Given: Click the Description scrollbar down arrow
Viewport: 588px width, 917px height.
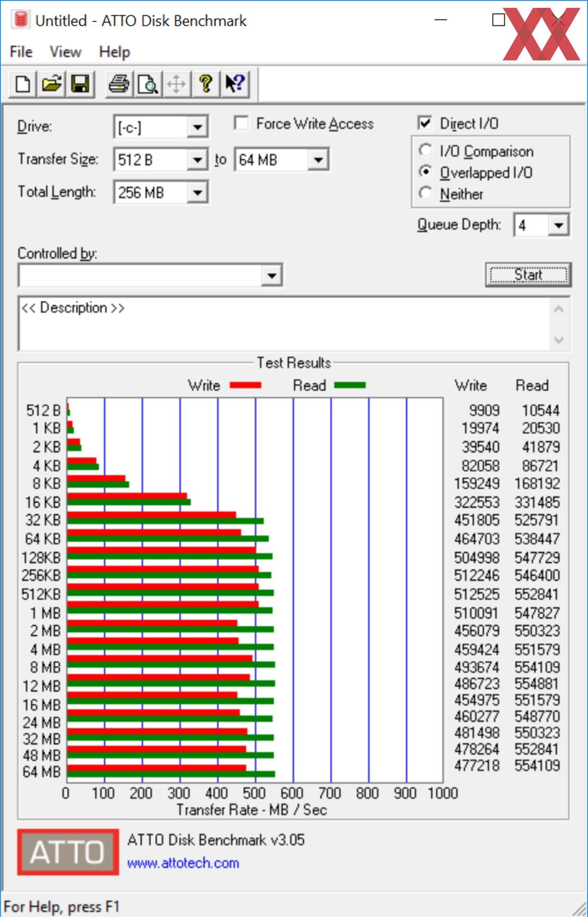Looking at the screenshot, I should [x=559, y=340].
